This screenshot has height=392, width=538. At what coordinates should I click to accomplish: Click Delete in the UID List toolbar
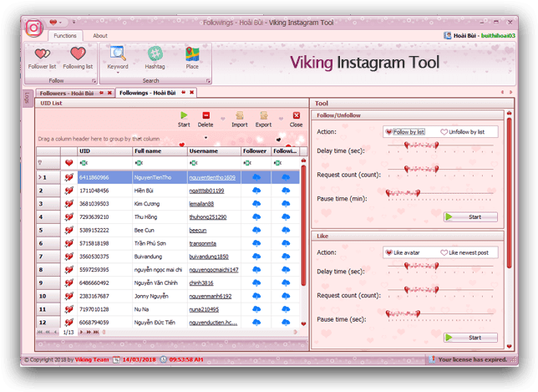tap(206, 120)
